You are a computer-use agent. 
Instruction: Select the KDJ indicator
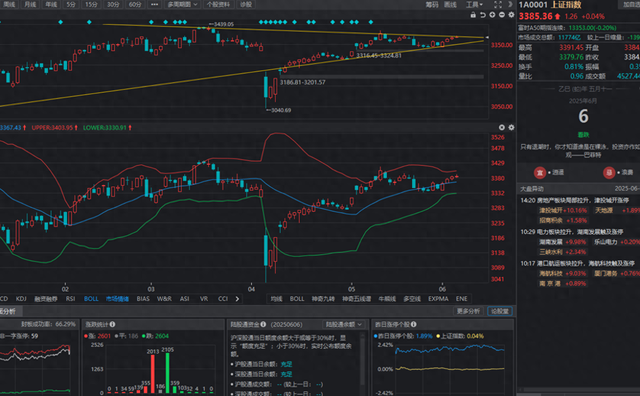click(21, 299)
